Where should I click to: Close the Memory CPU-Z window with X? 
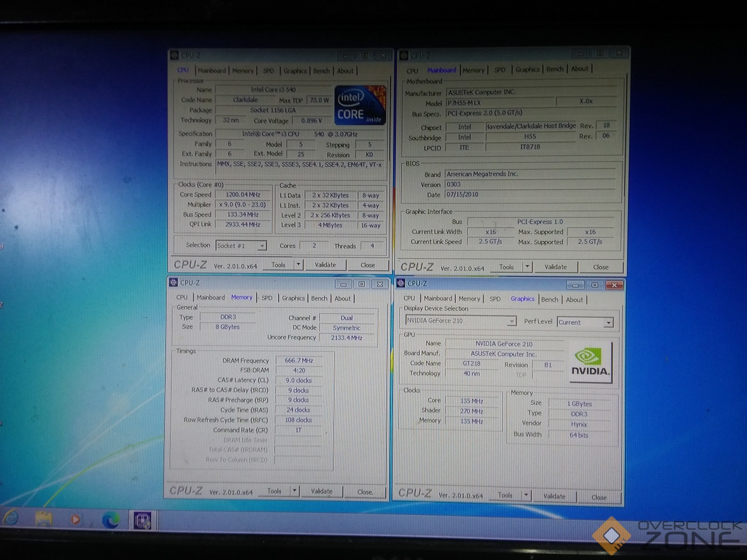pyautogui.click(x=380, y=284)
